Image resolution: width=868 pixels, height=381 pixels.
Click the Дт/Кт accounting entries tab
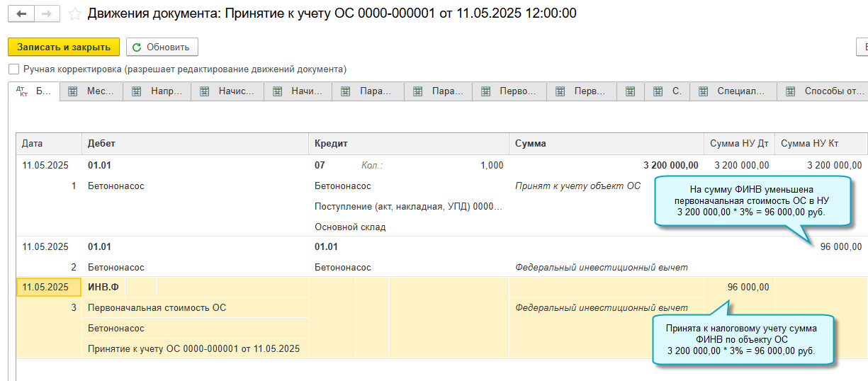[x=34, y=91]
